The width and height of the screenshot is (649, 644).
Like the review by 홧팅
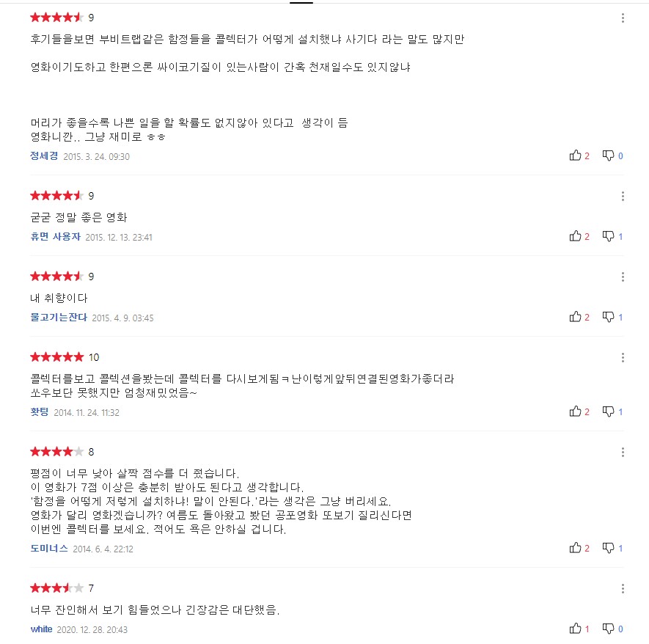click(x=576, y=411)
